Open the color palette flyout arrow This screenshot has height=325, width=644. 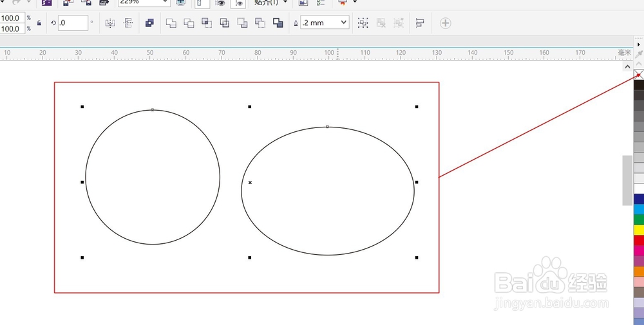(639, 44)
